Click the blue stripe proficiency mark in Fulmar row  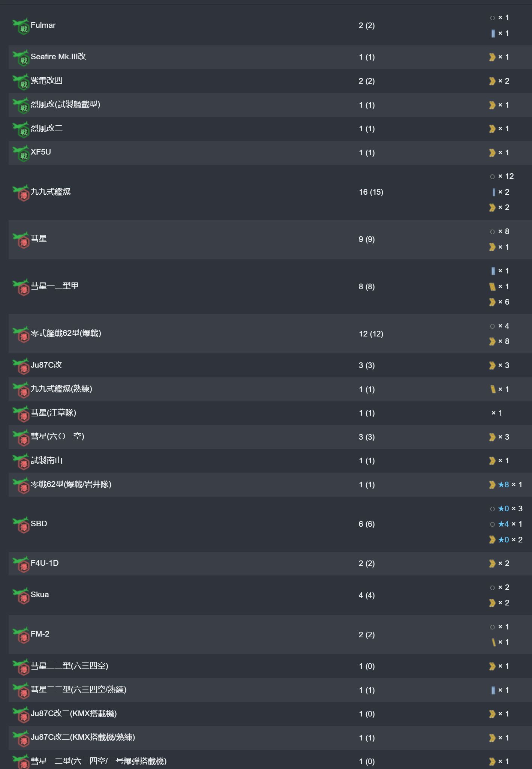493,33
